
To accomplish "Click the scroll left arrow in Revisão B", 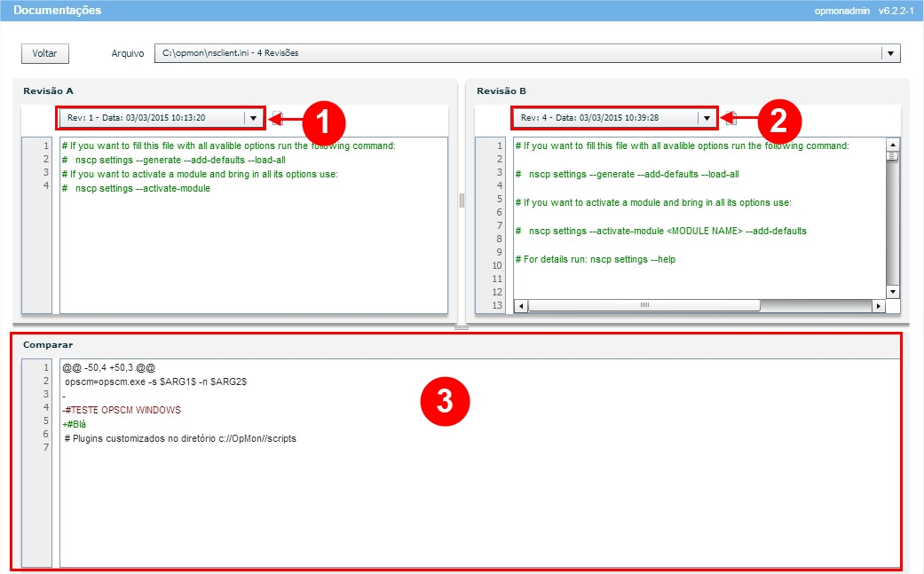I will click(521, 306).
